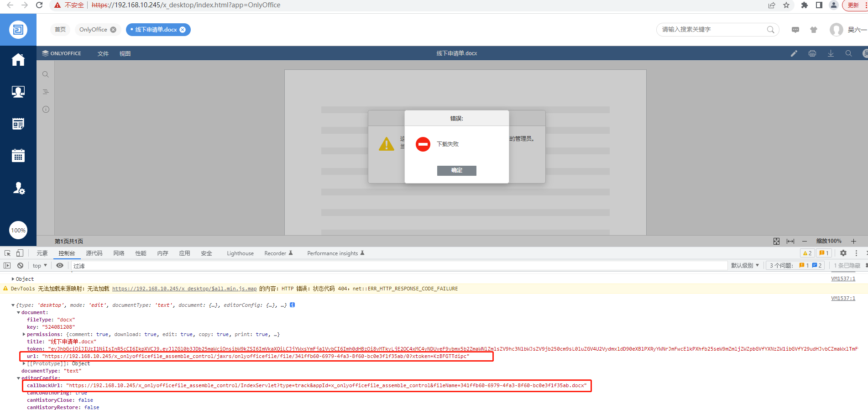Open the theme shirt icon in the top bar

pyautogui.click(x=814, y=30)
